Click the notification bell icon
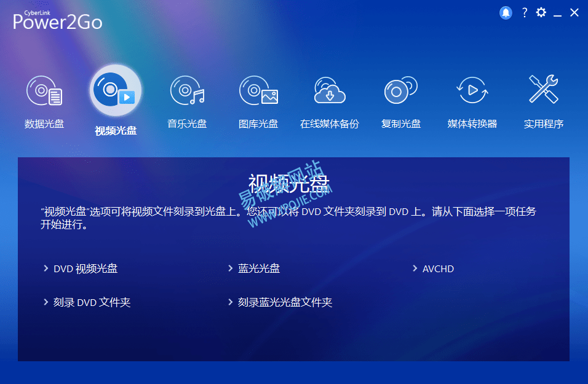588x384 pixels. point(506,13)
